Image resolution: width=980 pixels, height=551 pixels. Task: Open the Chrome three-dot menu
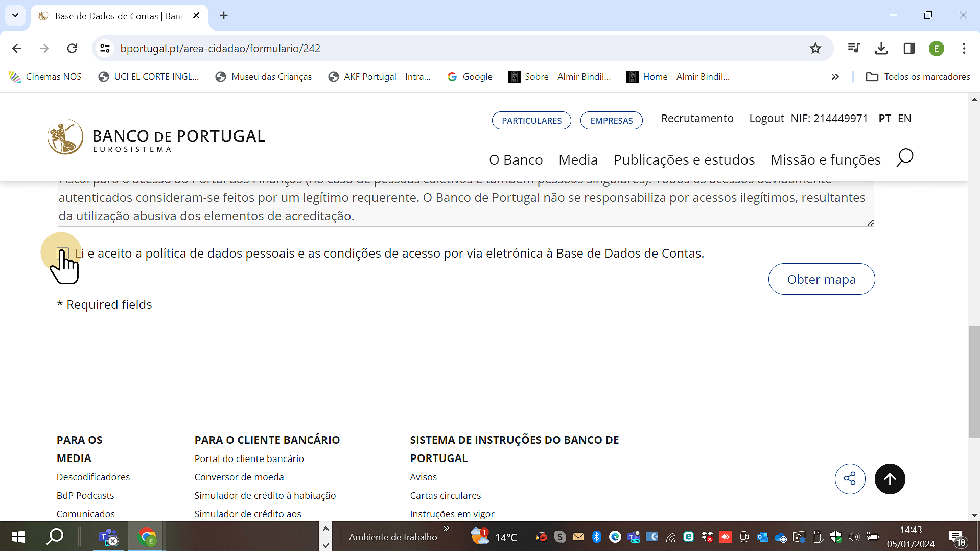click(x=964, y=48)
